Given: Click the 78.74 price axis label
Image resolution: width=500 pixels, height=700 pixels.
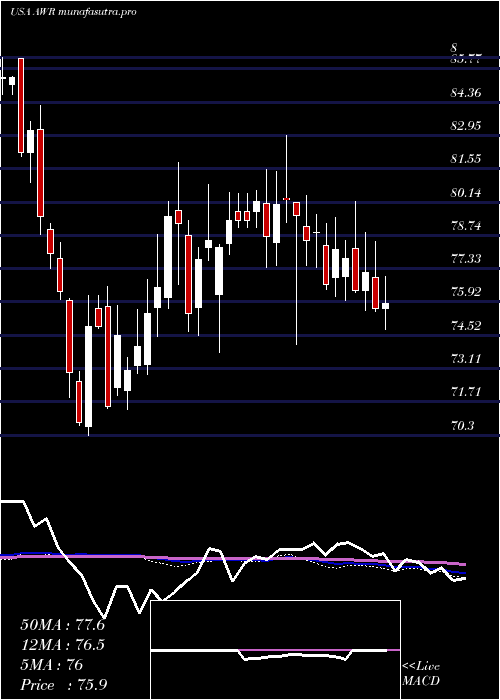Looking at the screenshot, I should coord(467,226).
